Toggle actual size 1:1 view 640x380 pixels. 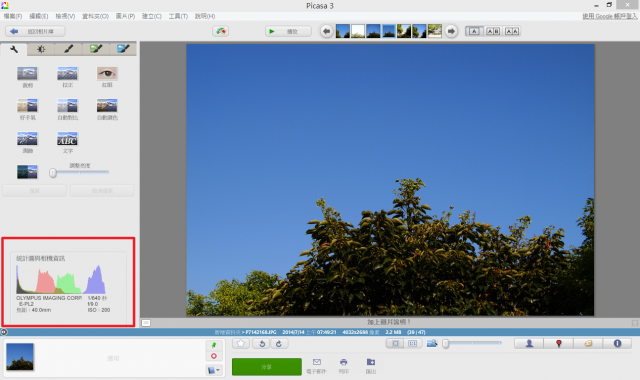pos(413,344)
